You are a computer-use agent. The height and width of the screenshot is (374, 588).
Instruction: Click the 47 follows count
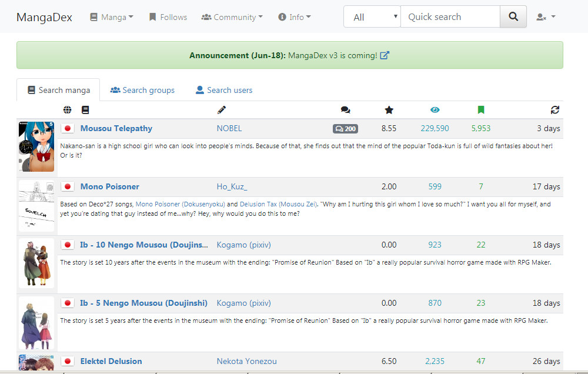point(481,361)
